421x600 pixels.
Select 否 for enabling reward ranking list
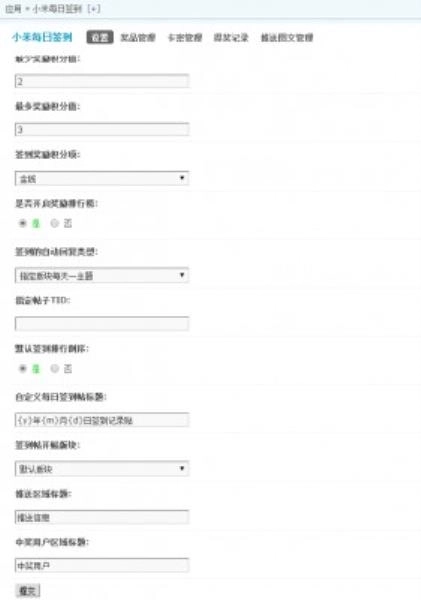[x=55, y=223]
